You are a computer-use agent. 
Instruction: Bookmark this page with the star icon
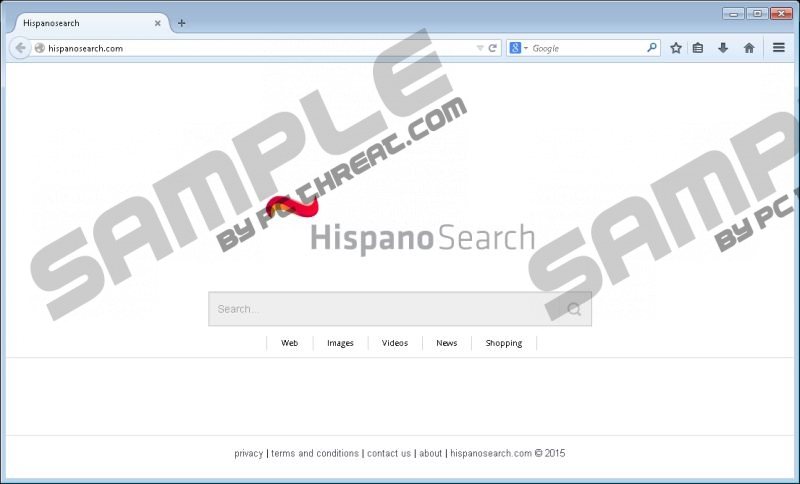click(676, 48)
